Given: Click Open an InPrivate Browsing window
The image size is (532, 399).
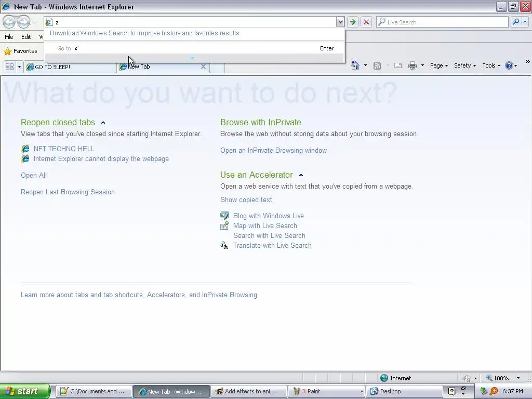Looking at the screenshot, I should click(x=273, y=150).
